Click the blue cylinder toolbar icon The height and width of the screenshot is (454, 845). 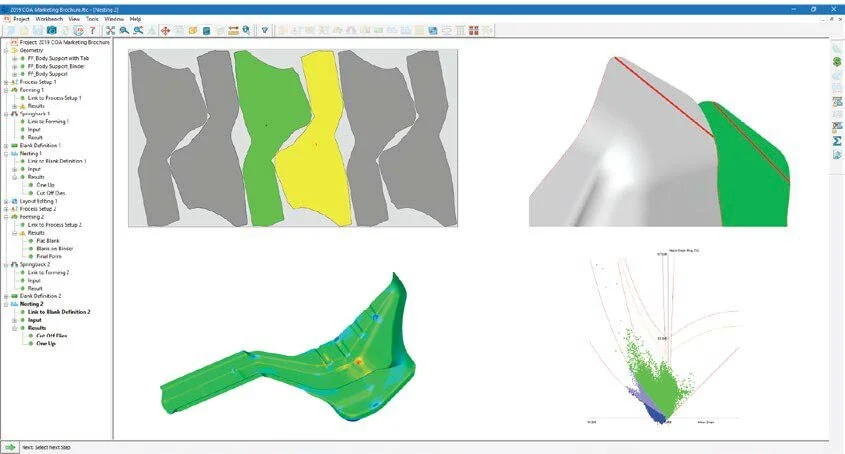click(x=206, y=31)
